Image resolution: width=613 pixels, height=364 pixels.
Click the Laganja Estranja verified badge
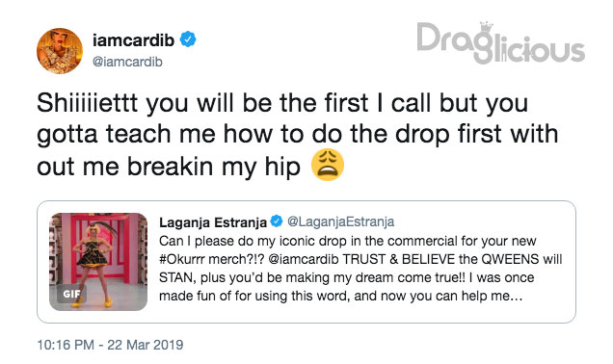point(277,221)
